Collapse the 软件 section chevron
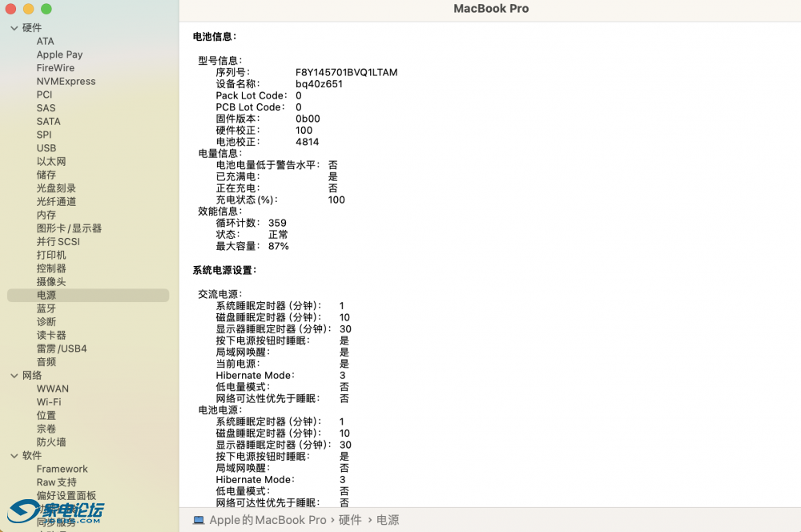The width and height of the screenshot is (801, 532). [14, 456]
